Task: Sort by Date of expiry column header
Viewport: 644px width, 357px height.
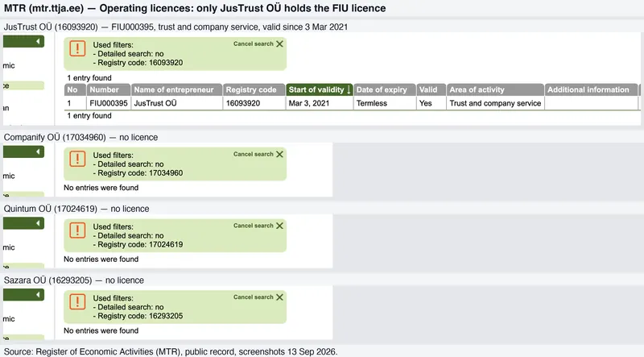Action: 385,89
